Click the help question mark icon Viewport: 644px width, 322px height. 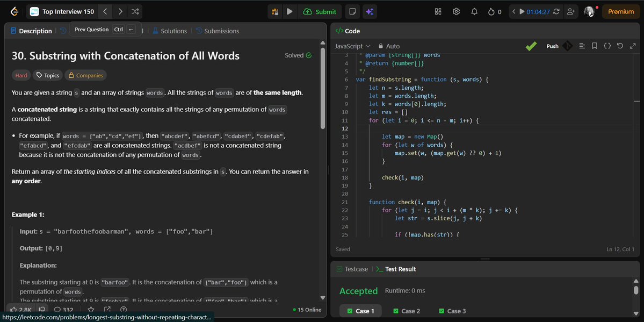point(124,309)
